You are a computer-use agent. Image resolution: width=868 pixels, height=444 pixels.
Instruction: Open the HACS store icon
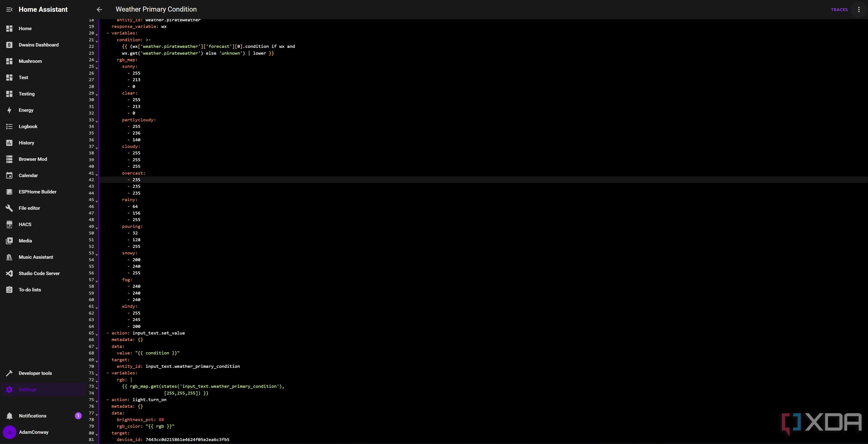point(10,225)
